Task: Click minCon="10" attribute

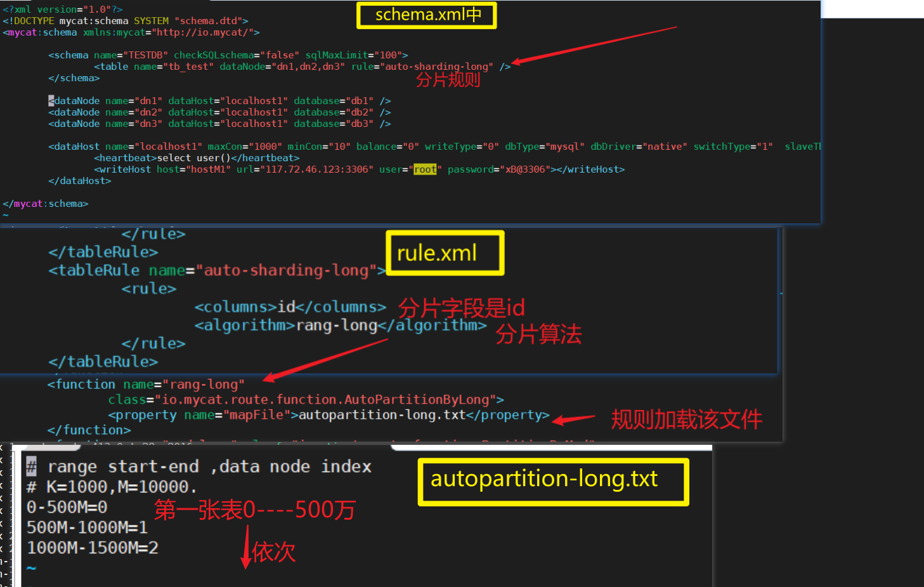Action: [319, 147]
